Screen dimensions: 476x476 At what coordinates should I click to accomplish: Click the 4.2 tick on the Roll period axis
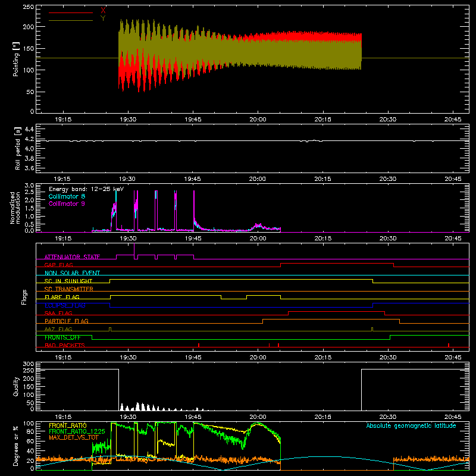[x=29, y=139]
